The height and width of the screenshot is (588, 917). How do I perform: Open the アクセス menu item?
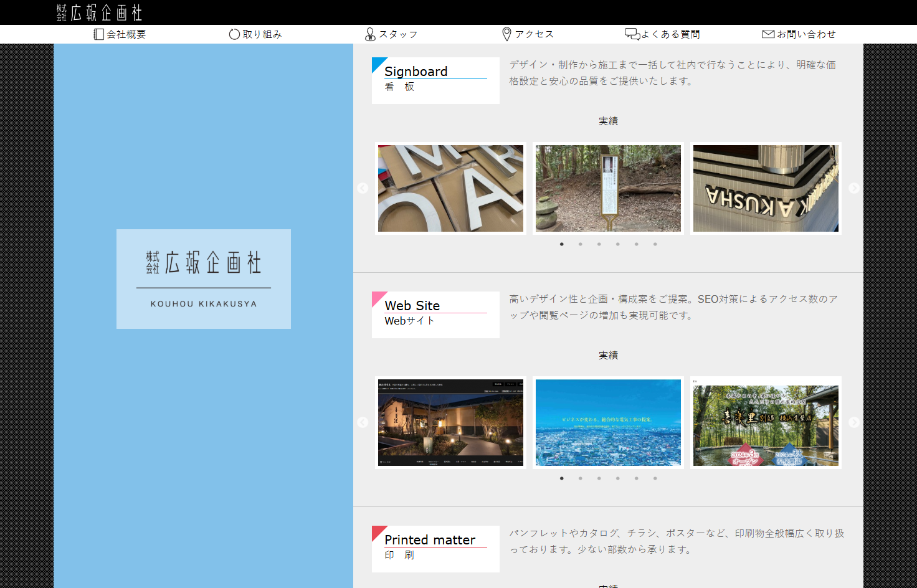528,34
